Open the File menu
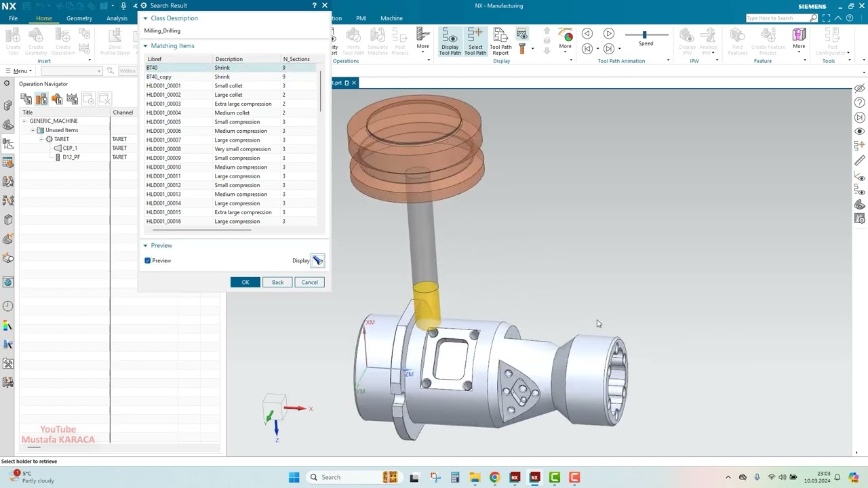The image size is (868, 488). [13, 18]
